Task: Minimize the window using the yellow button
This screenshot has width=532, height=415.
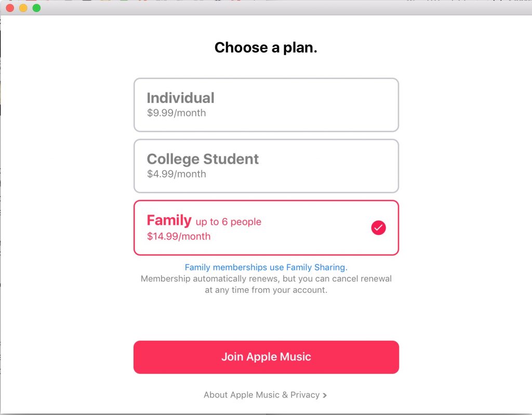Action: tap(23, 8)
